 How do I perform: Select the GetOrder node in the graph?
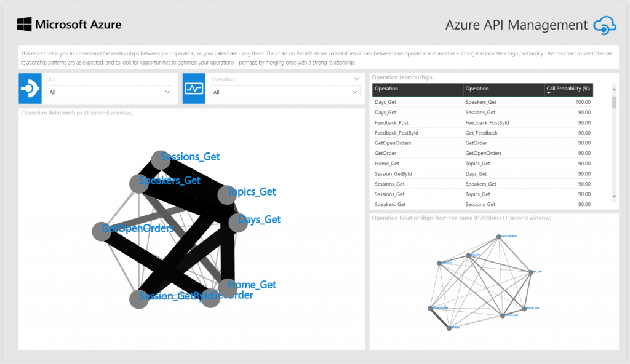[210, 298]
